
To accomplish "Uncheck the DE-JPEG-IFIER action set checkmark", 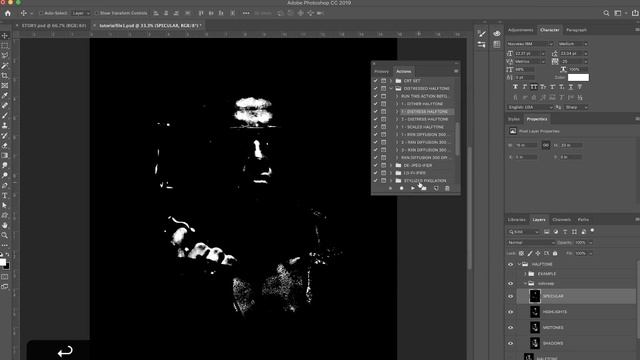I will (376, 165).
